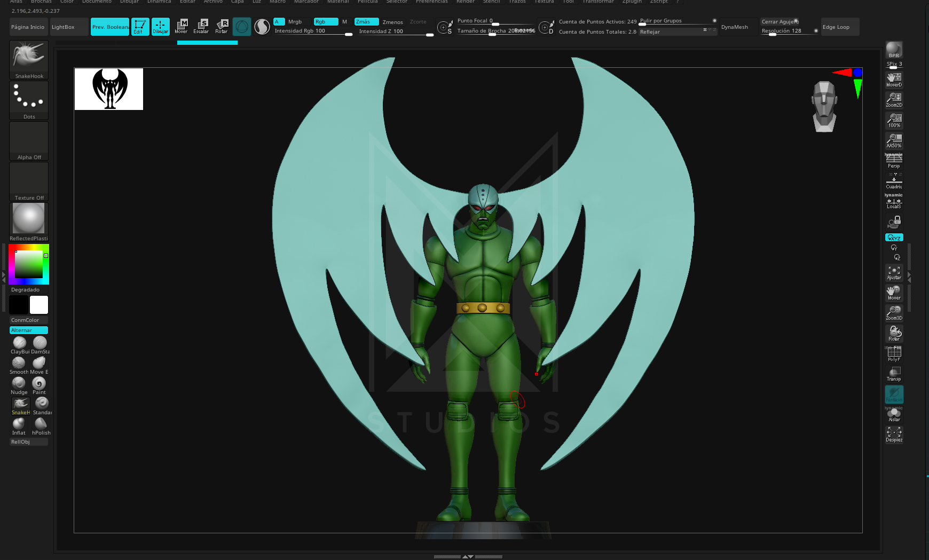The height and width of the screenshot is (560, 929).
Task: Toggle Persp perspective view
Action: [894, 160]
